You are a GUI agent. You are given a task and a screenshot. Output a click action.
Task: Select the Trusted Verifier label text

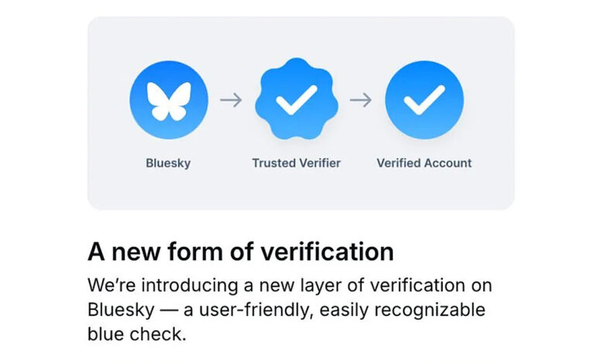[x=297, y=163]
